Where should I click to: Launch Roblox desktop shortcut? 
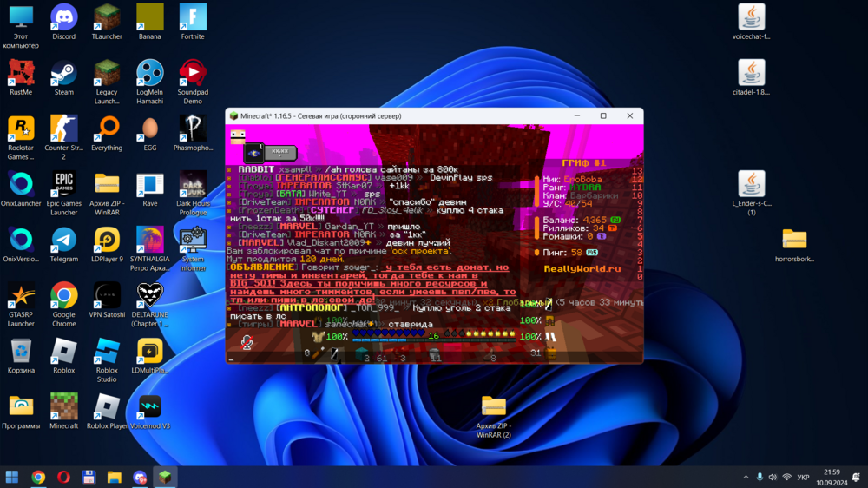(x=63, y=356)
